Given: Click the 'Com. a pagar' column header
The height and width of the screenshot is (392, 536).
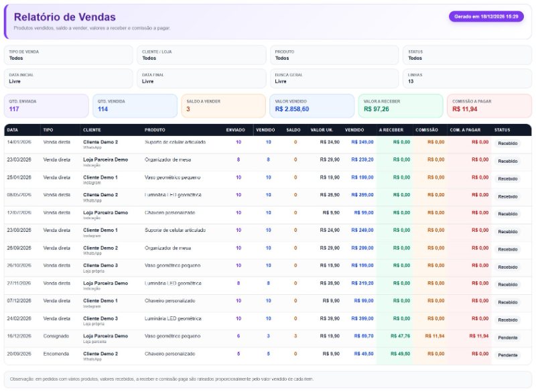Looking at the screenshot, I should tap(465, 130).
